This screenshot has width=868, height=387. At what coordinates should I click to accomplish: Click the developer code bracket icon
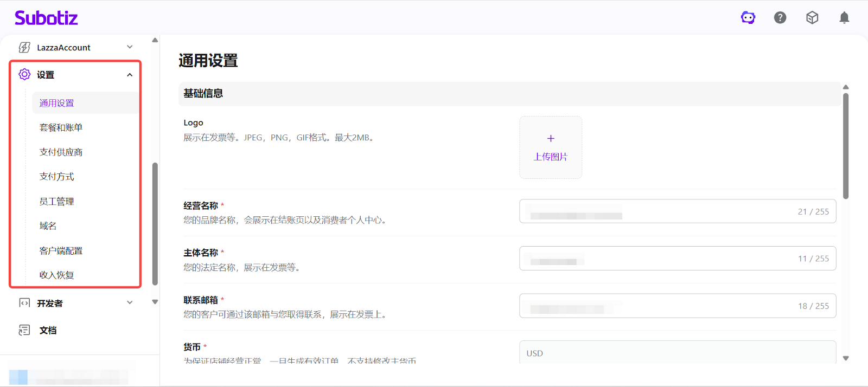pos(24,303)
